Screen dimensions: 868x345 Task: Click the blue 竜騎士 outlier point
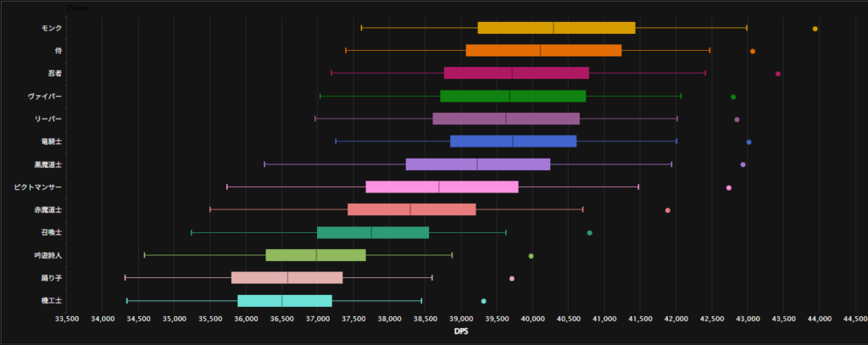coord(748,142)
